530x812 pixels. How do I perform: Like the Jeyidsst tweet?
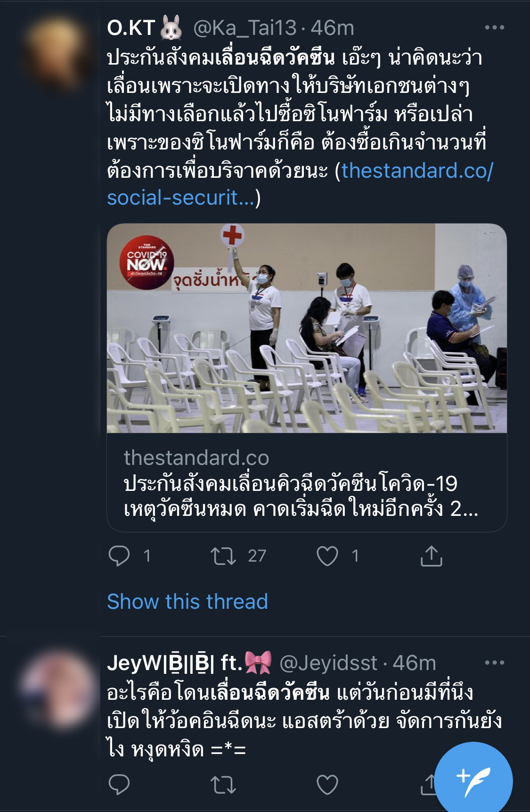327,785
